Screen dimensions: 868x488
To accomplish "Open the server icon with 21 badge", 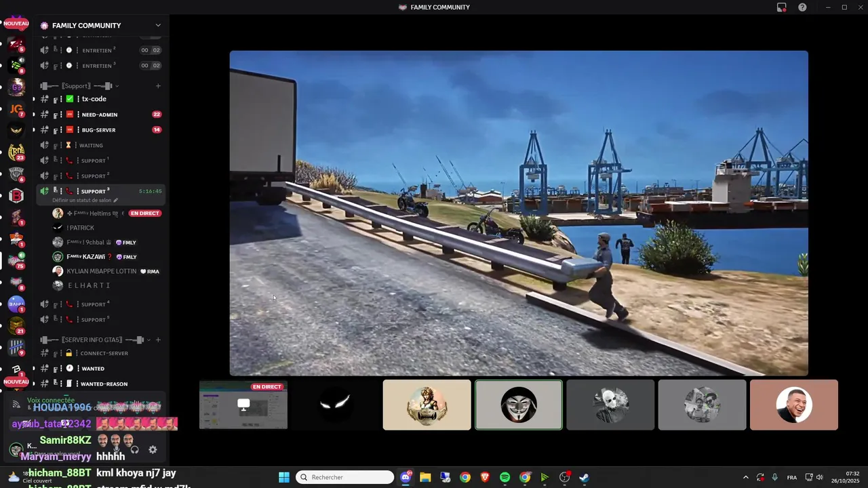I will [16, 326].
